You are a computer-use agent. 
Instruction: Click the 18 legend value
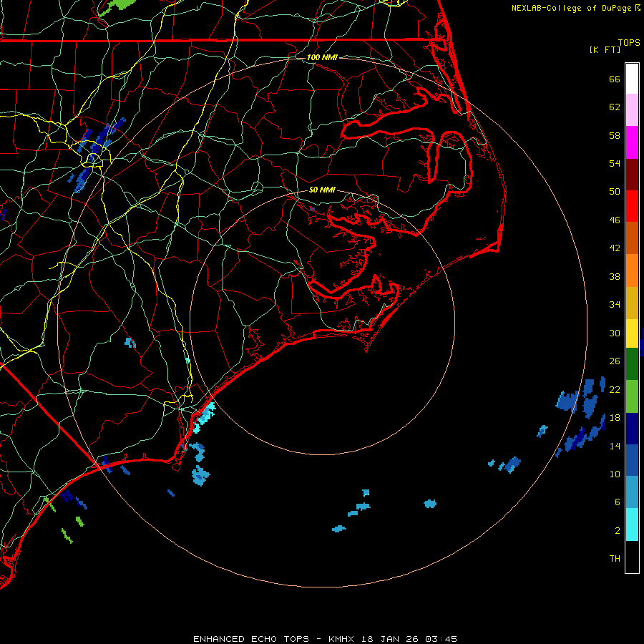pyautogui.click(x=615, y=418)
